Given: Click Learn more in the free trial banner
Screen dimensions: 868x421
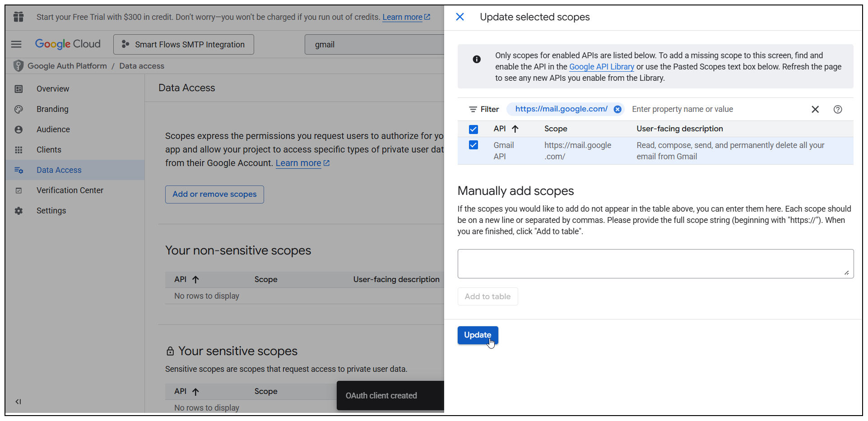Looking at the screenshot, I should click(402, 17).
